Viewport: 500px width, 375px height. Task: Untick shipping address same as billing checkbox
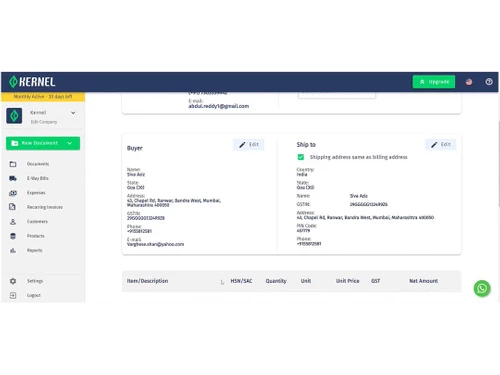coord(301,157)
